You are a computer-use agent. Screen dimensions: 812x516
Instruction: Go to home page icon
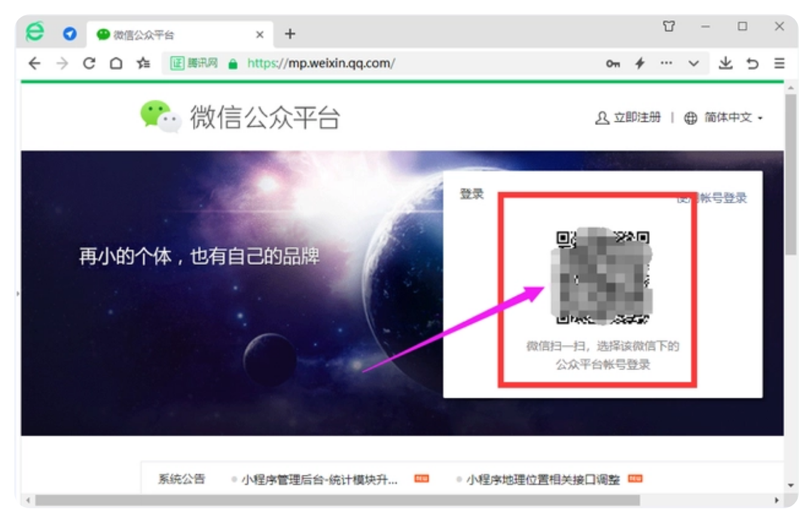(x=116, y=63)
